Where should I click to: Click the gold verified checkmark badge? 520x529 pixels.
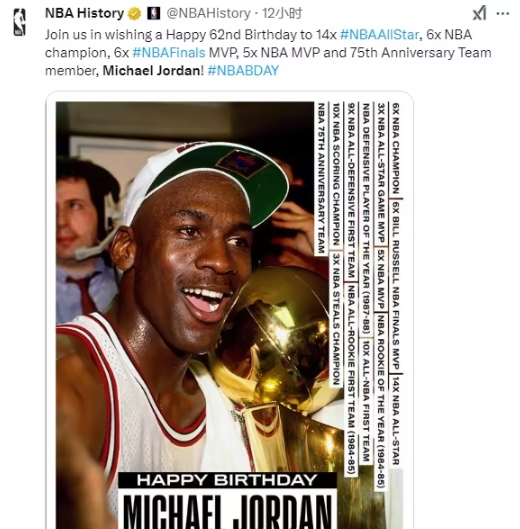point(134,14)
